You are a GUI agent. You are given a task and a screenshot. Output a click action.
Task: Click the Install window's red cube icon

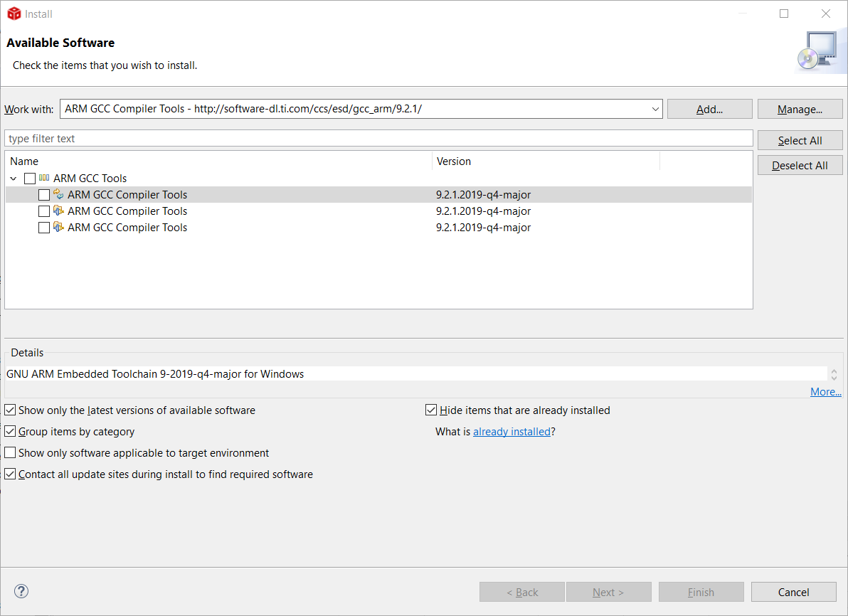14,14
